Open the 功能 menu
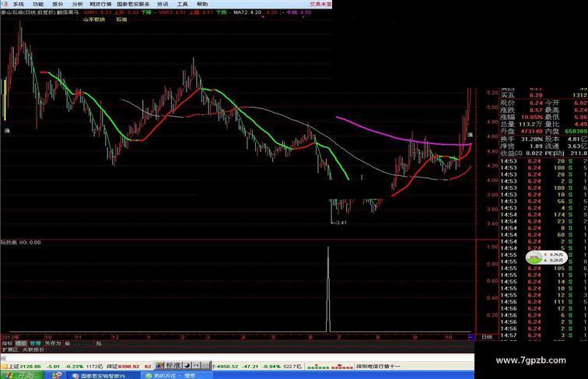This screenshot has width=588, height=379. (38, 4)
